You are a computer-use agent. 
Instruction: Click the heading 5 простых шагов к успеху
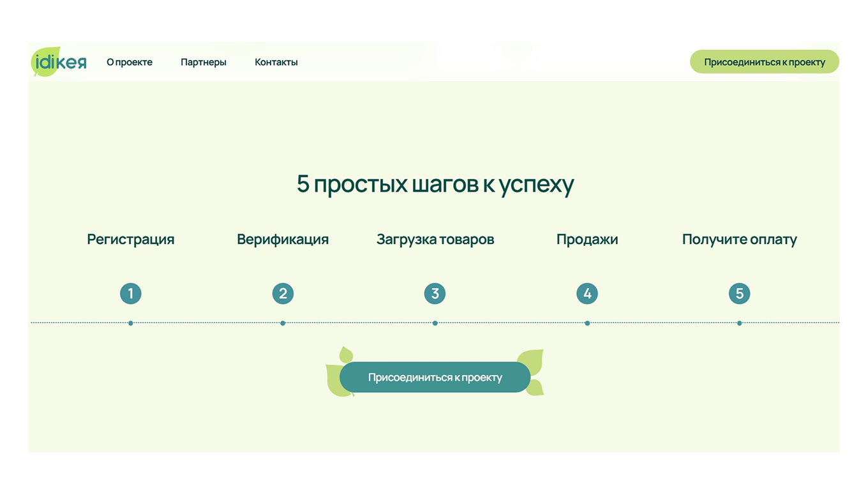pyautogui.click(x=435, y=183)
